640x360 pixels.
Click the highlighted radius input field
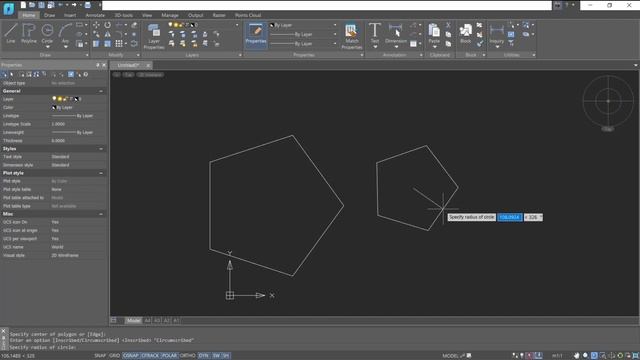[510, 217]
